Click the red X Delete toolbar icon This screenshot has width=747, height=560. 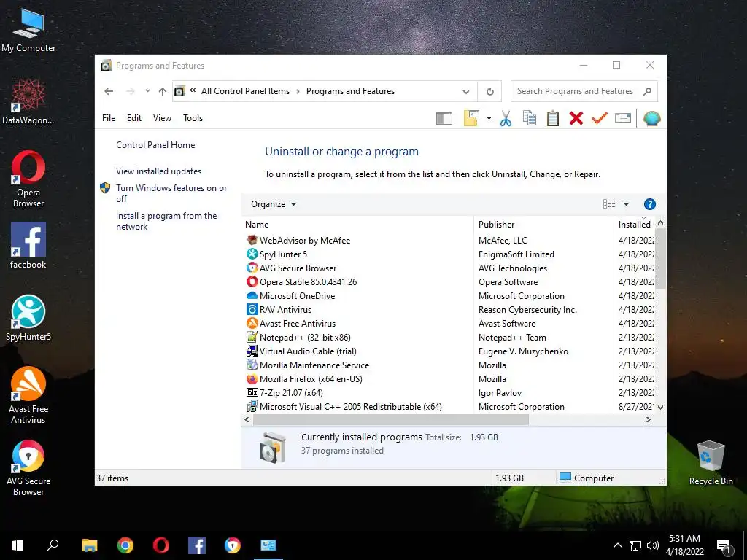576,118
